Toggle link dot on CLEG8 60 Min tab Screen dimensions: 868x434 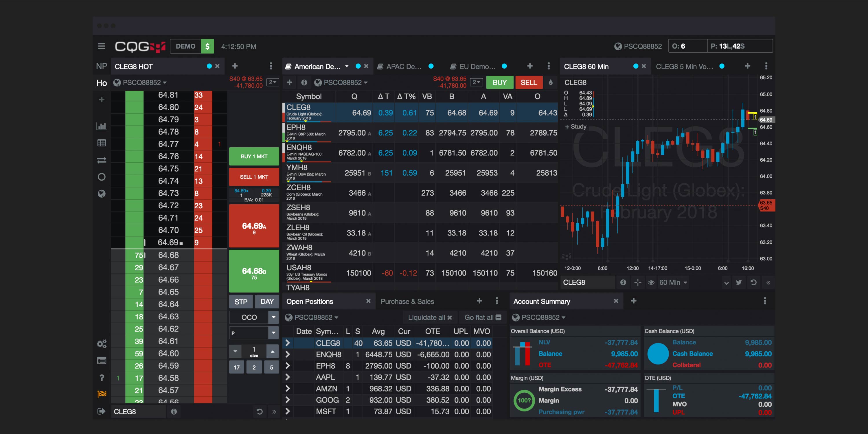635,66
